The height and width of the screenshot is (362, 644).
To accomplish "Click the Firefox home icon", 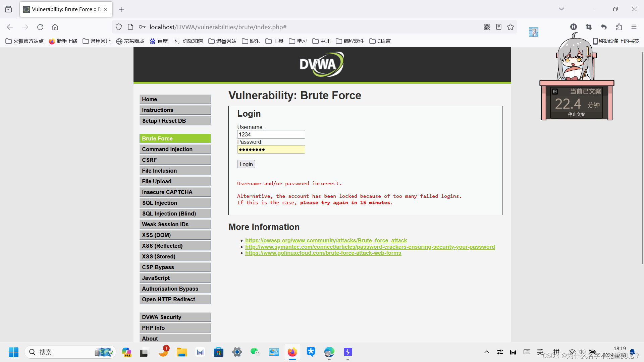I will (x=55, y=27).
